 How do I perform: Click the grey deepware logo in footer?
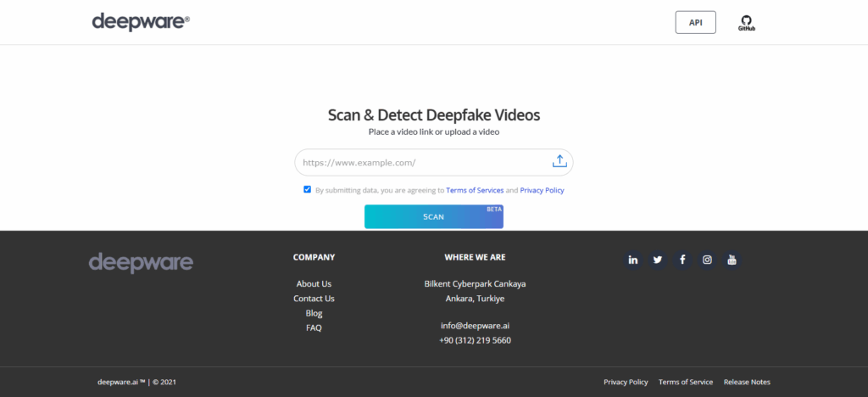click(142, 263)
